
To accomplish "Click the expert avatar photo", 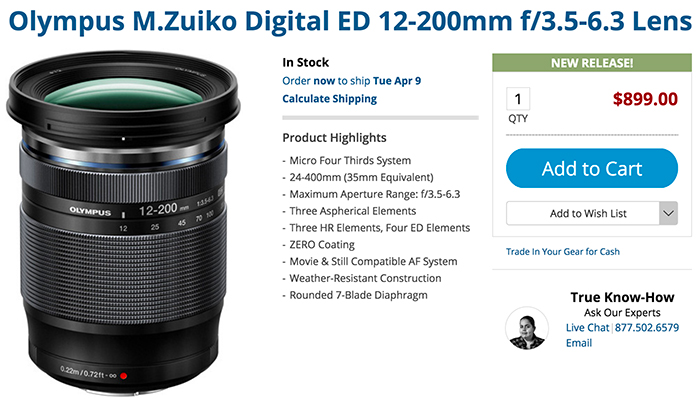I will point(527,328).
